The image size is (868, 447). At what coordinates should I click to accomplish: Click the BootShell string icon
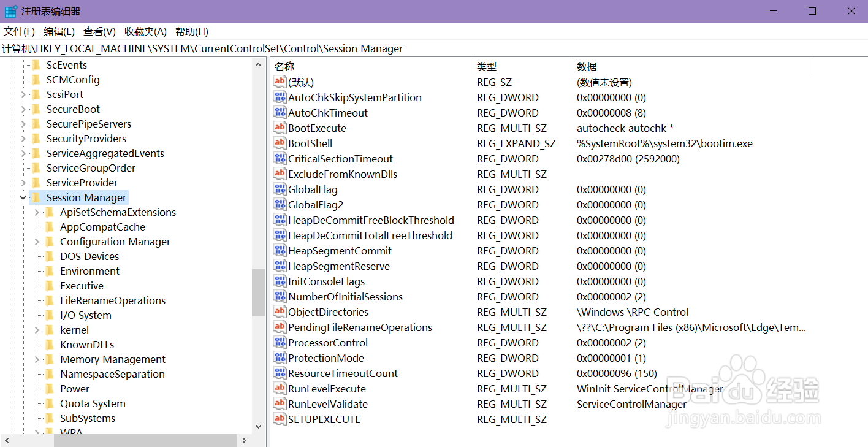point(280,143)
